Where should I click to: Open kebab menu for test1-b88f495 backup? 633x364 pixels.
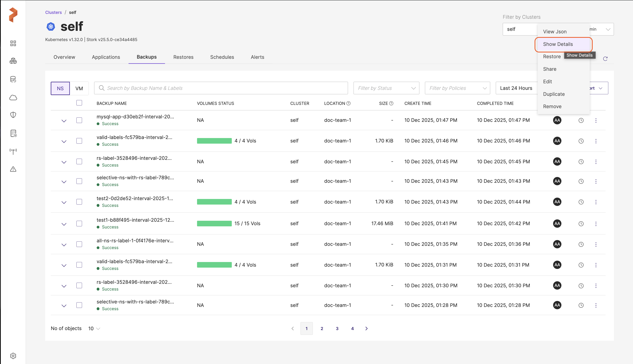(x=596, y=224)
